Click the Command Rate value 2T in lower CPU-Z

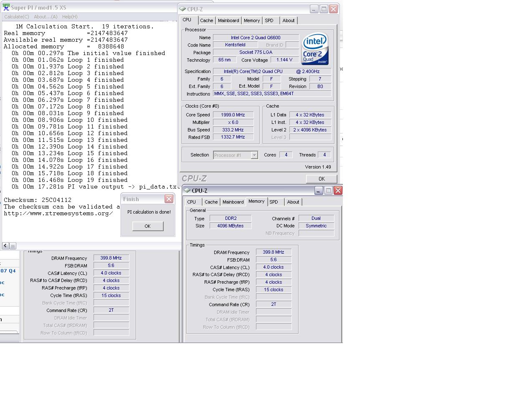coord(274,304)
